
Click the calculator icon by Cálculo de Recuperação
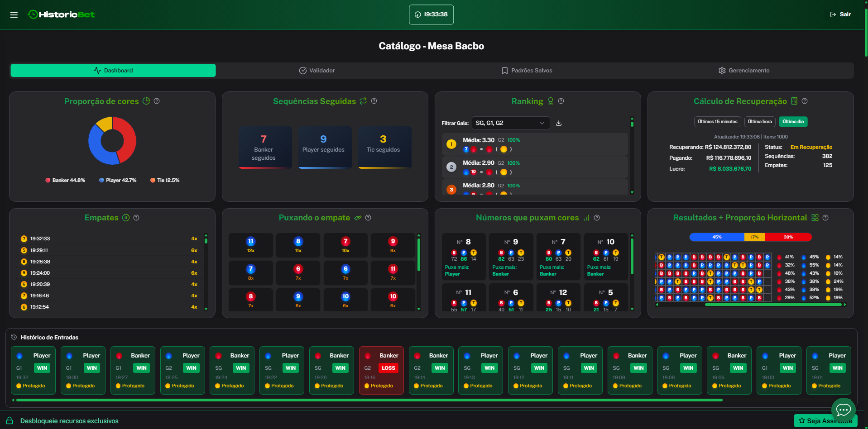[794, 101]
